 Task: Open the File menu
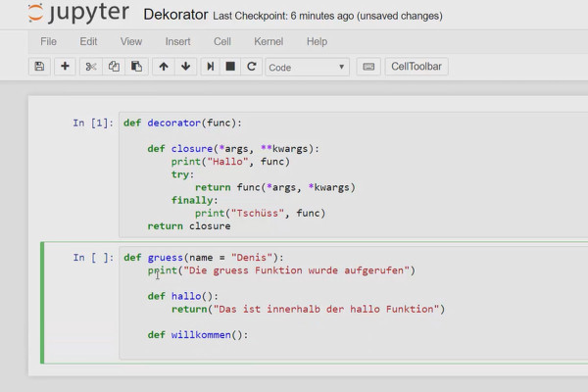point(48,41)
